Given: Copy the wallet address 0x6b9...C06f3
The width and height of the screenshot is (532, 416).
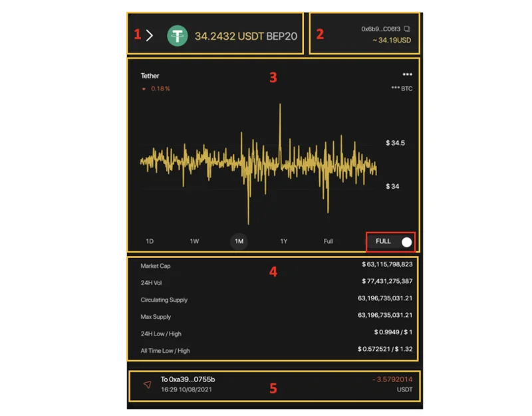Looking at the screenshot, I should point(407,29).
